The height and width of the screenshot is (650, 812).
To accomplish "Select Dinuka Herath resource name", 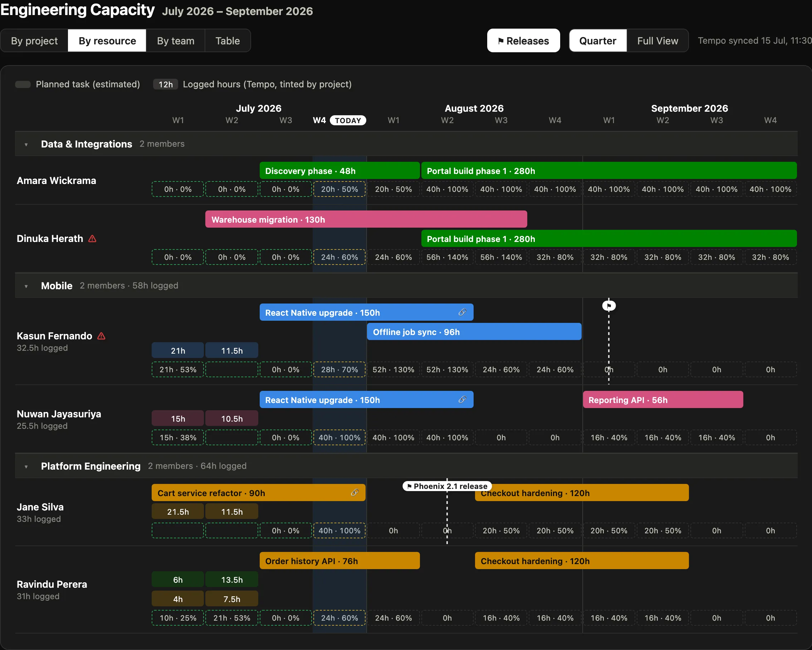I will click(x=50, y=238).
